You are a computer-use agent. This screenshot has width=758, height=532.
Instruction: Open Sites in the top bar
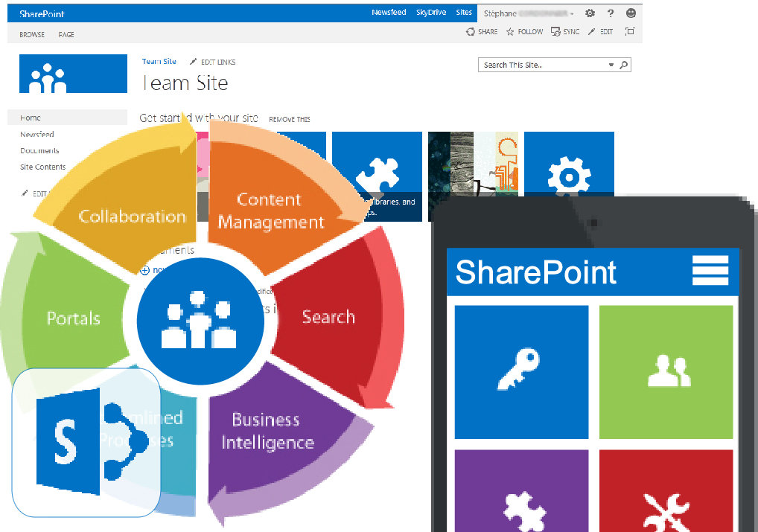pos(464,13)
